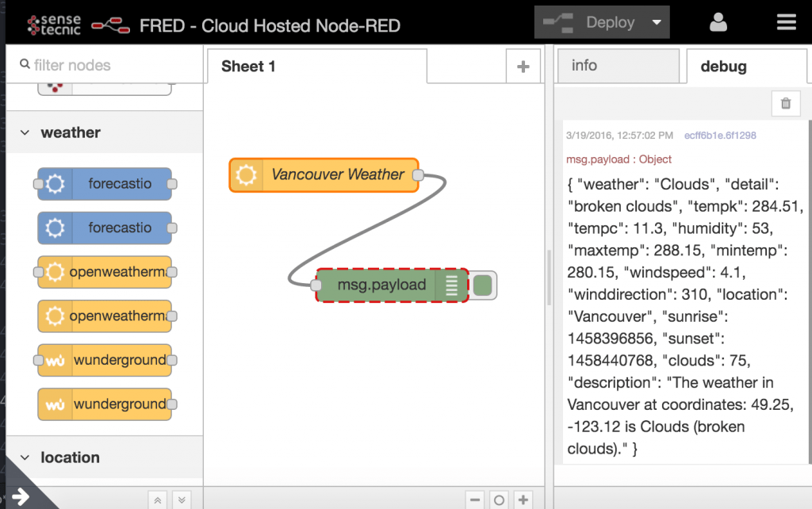The image size is (812, 509).
Task: Click the list icon on msg.payload node
Action: [451, 285]
